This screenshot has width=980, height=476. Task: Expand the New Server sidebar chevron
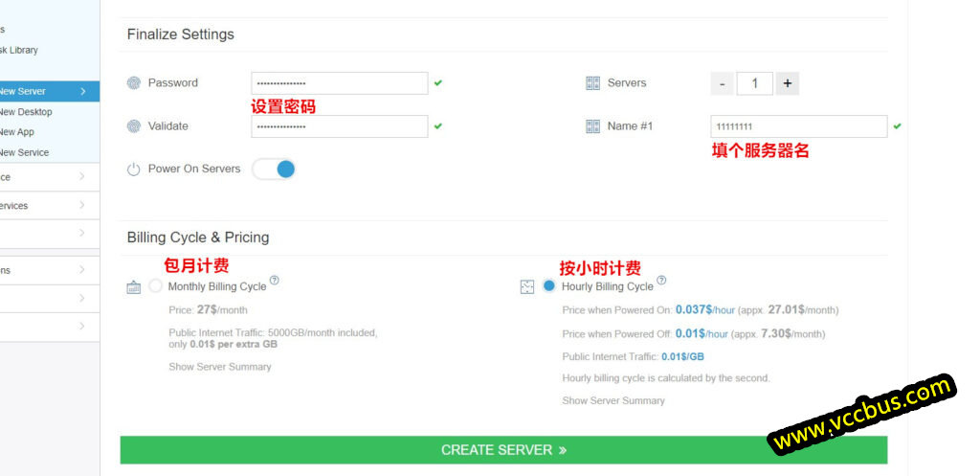pos(84,92)
